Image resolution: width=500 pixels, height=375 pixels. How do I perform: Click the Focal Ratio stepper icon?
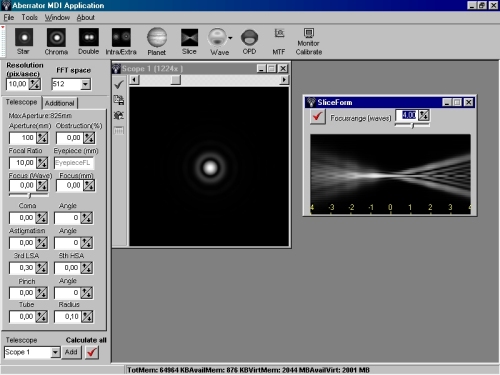click(42, 163)
